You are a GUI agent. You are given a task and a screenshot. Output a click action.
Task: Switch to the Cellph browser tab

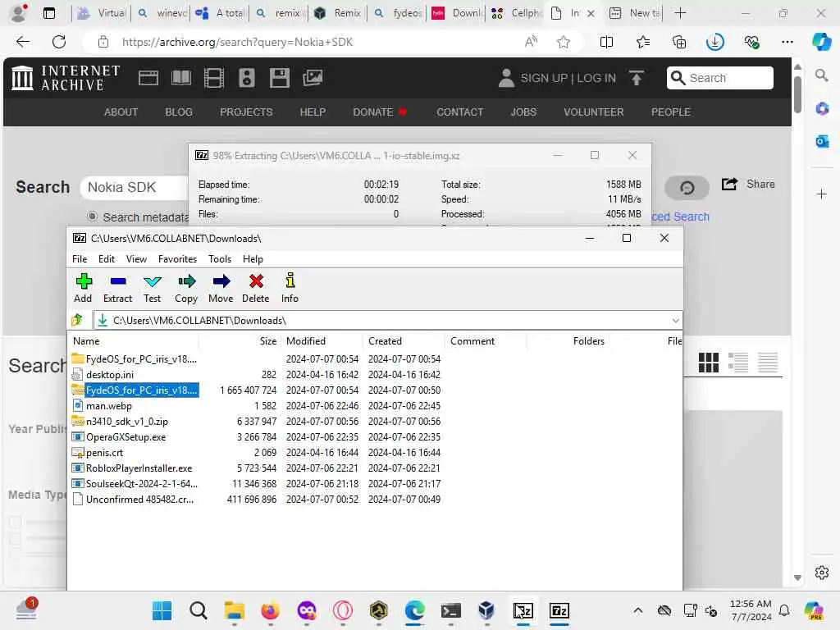(515, 13)
